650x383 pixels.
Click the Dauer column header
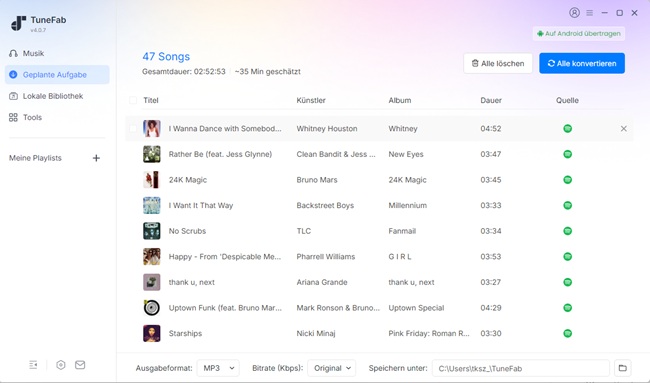tap(491, 100)
